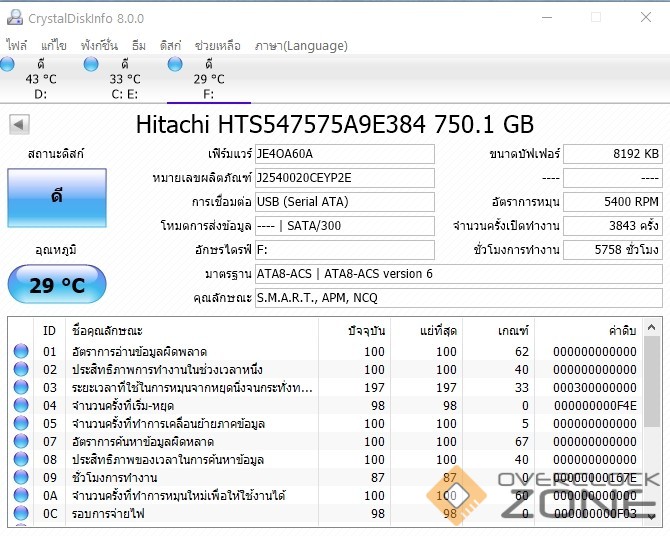Click the status circle for attribute 08
670x536 pixels.
[x=21, y=459]
